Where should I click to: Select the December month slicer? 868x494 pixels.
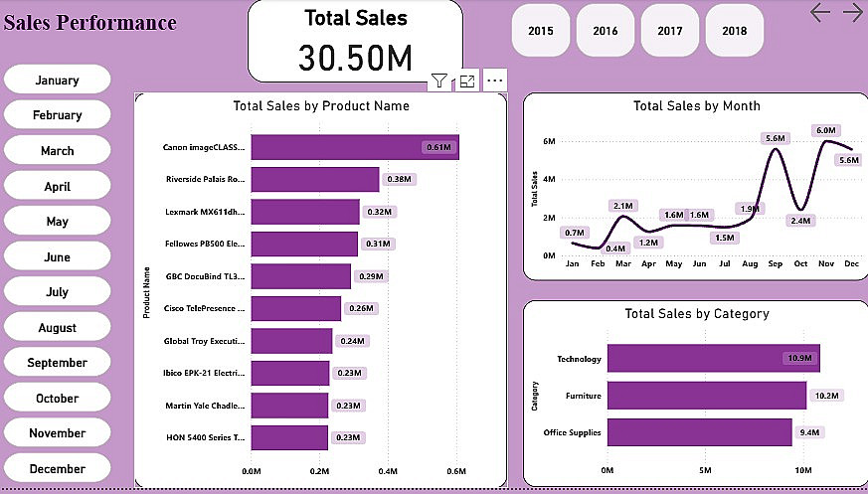tap(57, 469)
